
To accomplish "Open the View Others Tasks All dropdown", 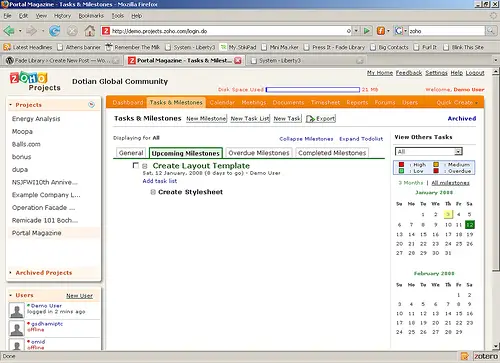I will [x=429, y=152].
